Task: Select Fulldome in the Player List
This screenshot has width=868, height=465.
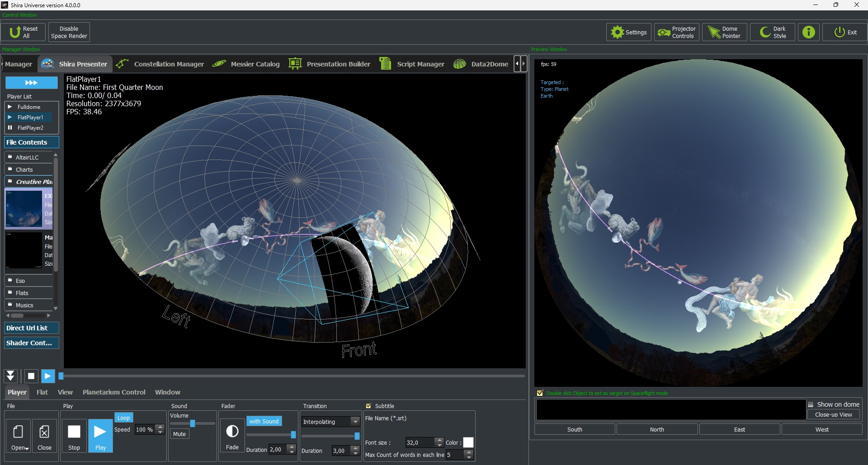Action: tap(29, 107)
